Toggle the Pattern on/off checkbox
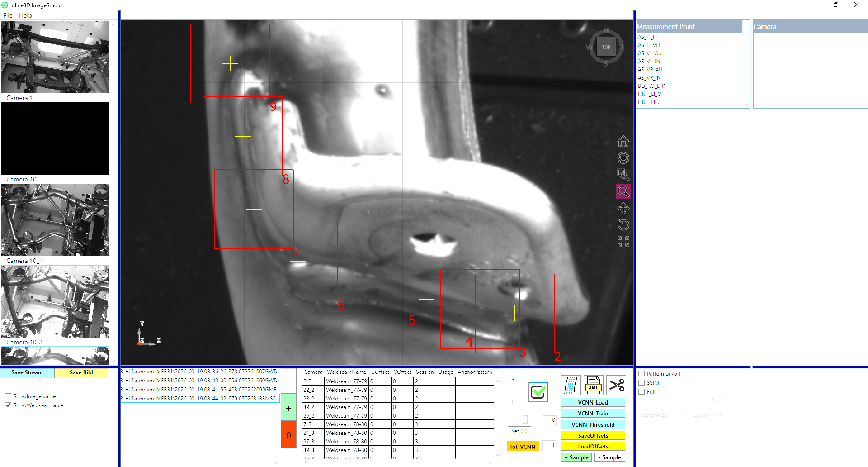The width and height of the screenshot is (868, 467). pyautogui.click(x=642, y=374)
